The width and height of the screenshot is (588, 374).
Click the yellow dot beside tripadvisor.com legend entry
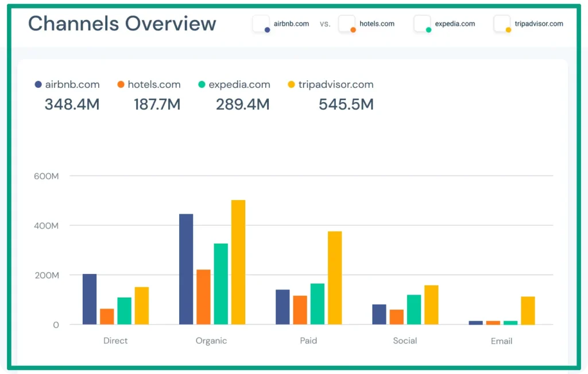[290, 84]
